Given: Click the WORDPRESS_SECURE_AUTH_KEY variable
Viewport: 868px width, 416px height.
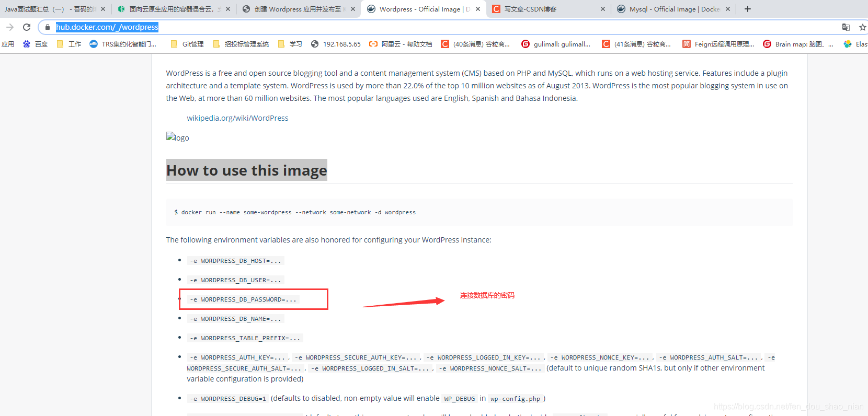Looking at the screenshot, I should [356, 357].
